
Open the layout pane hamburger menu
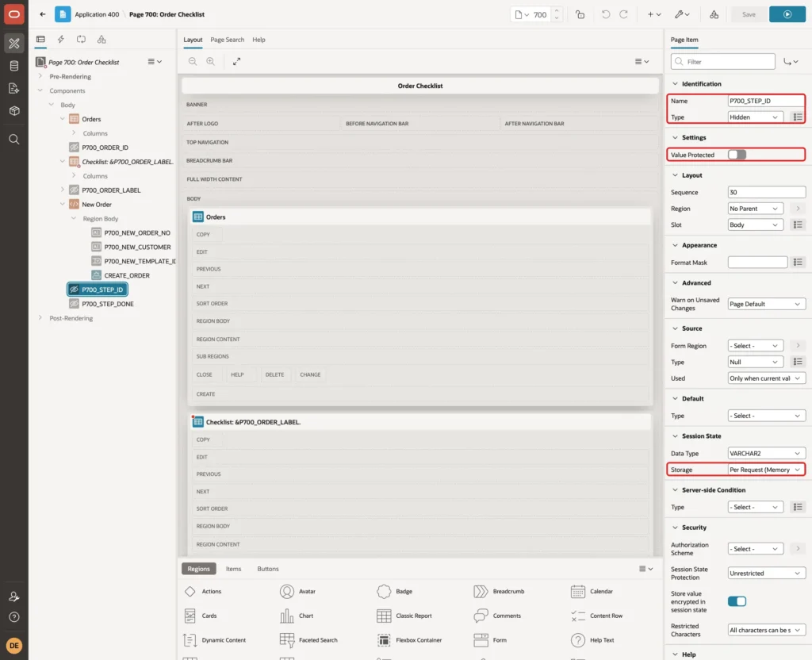click(642, 62)
